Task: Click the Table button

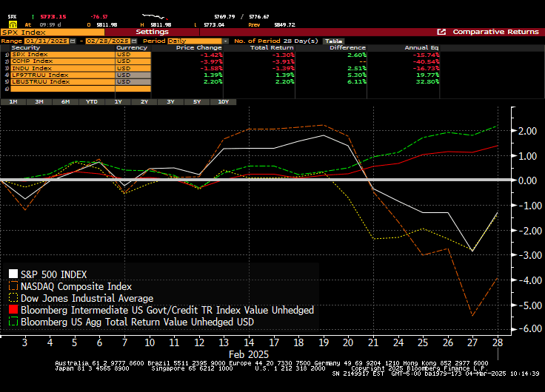Action: [334, 41]
